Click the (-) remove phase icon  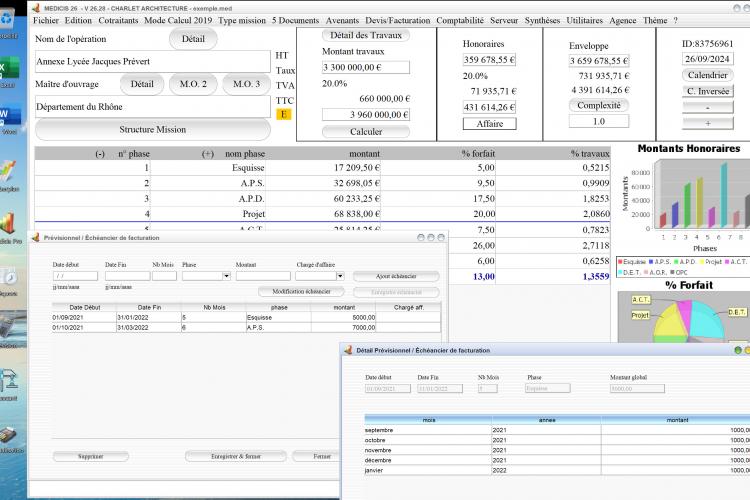click(99, 154)
